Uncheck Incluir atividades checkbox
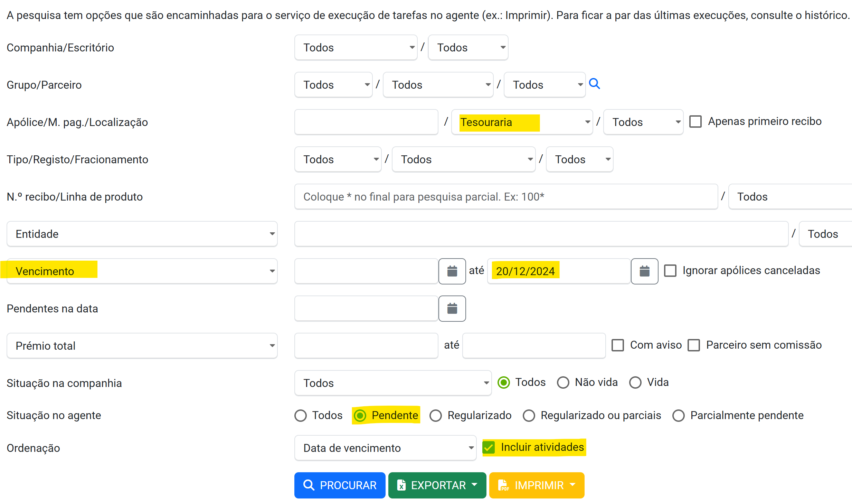Image resolution: width=852 pixels, height=504 pixels. pyautogui.click(x=489, y=447)
